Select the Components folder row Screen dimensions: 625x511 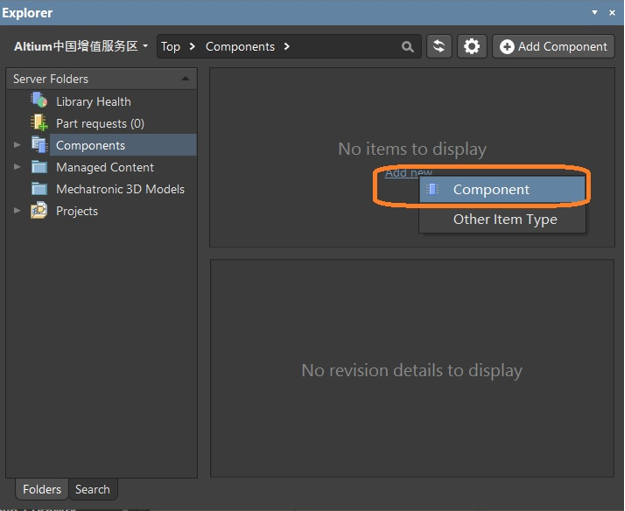(x=123, y=145)
